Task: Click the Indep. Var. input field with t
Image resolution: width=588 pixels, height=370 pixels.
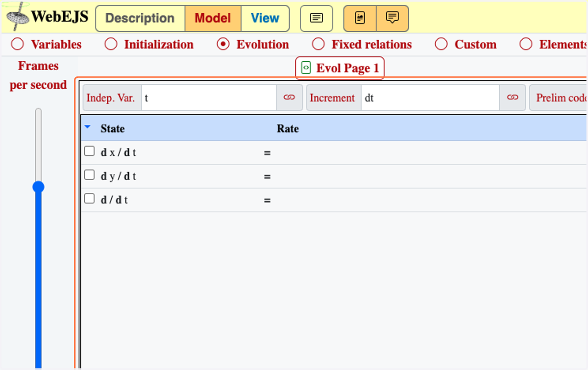Action: click(x=209, y=98)
